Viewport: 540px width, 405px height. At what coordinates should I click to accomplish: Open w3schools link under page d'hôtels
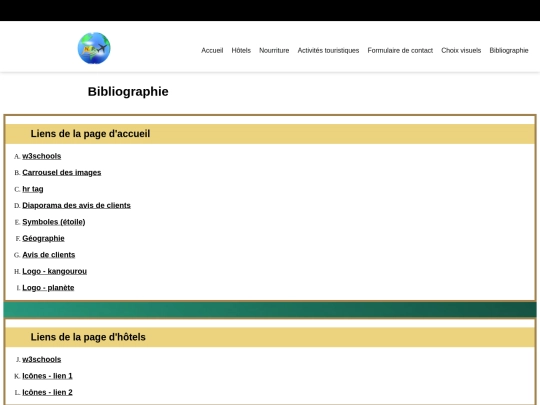tap(42, 359)
